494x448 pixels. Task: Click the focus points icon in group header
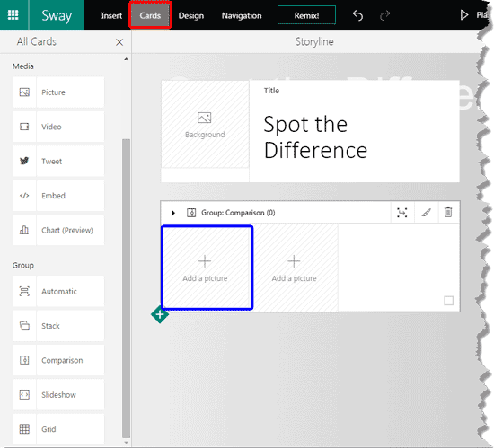(x=402, y=213)
